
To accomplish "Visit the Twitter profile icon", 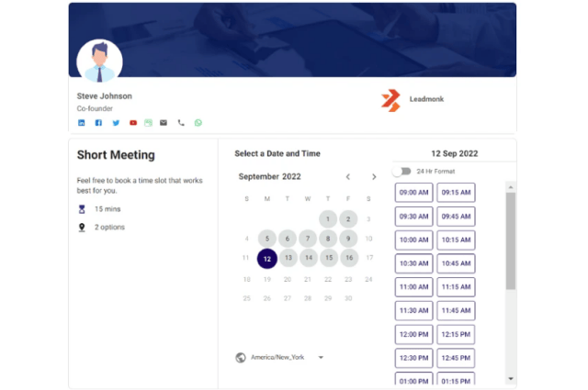I will click(x=116, y=123).
